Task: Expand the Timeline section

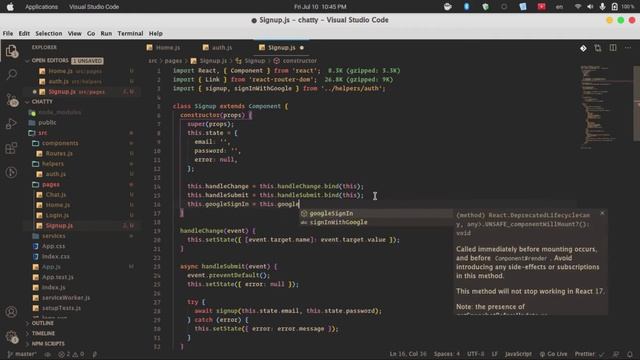Action: pyautogui.click(x=43, y=333)
